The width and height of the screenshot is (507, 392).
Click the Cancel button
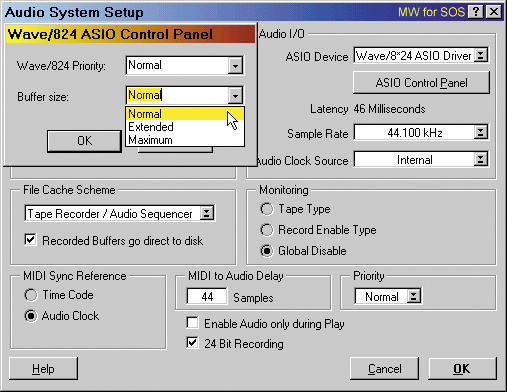(384, 369)
